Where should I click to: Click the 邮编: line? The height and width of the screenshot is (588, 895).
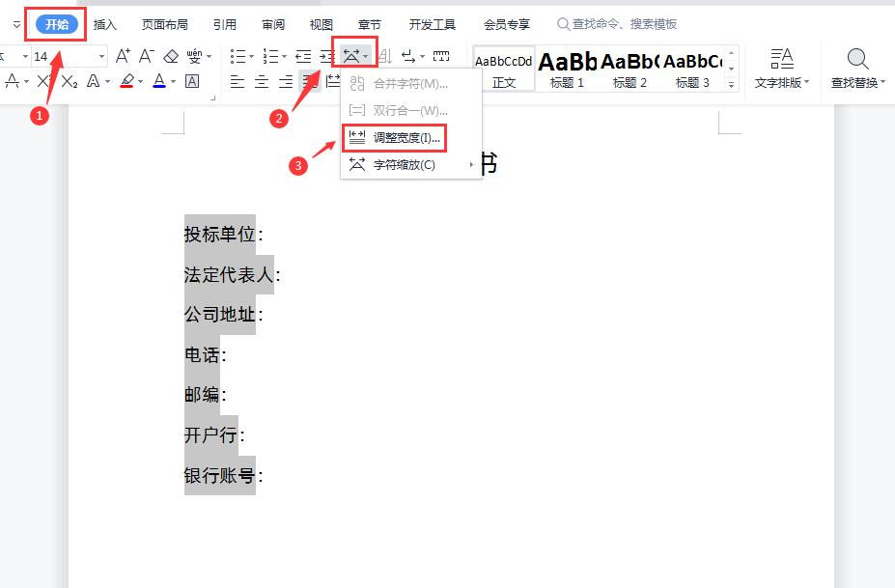(x=206, y=395)
